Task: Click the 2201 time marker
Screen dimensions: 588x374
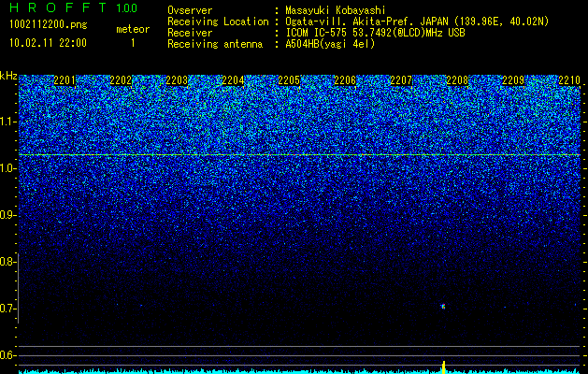Action: (x=65, y=80)
